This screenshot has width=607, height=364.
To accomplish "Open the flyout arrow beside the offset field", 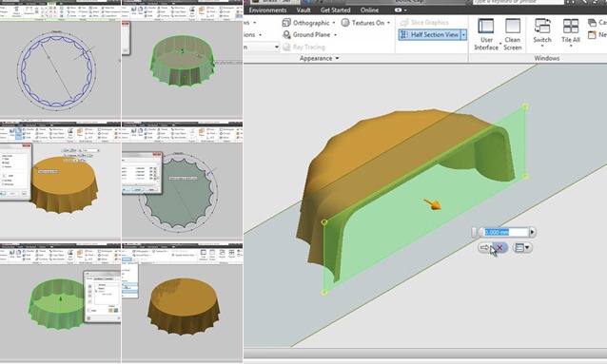I will (x=532, y=232).
